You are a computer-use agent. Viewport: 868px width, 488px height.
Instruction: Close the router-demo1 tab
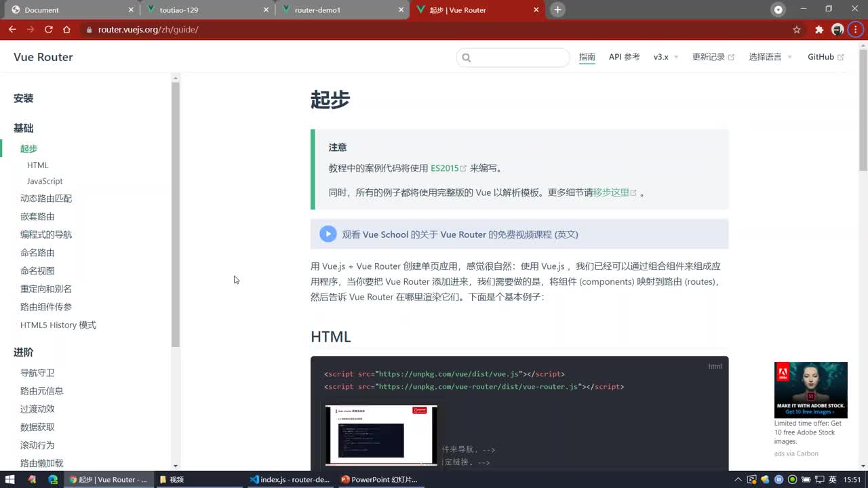(401, 9)
